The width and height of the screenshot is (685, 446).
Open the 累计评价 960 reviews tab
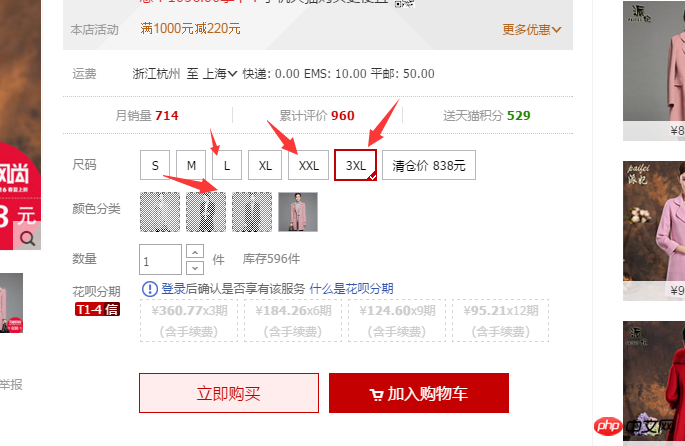click(x=317, y=115)
